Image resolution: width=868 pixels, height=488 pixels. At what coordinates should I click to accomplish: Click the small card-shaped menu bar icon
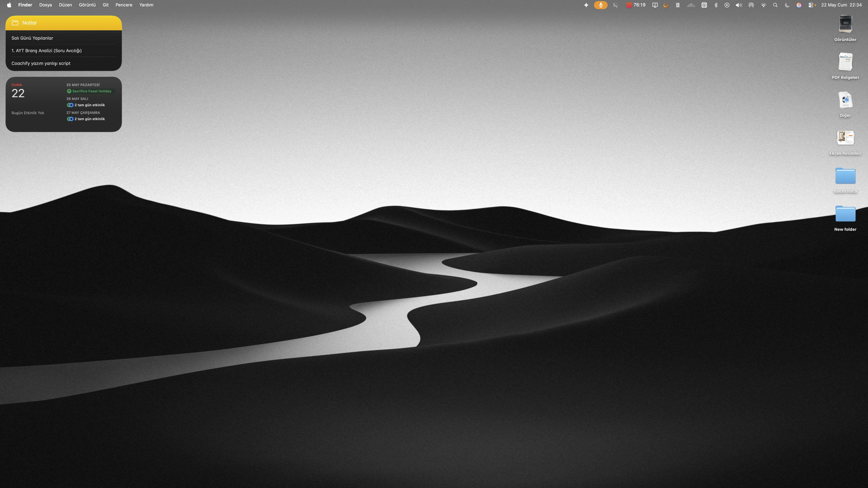678,5
